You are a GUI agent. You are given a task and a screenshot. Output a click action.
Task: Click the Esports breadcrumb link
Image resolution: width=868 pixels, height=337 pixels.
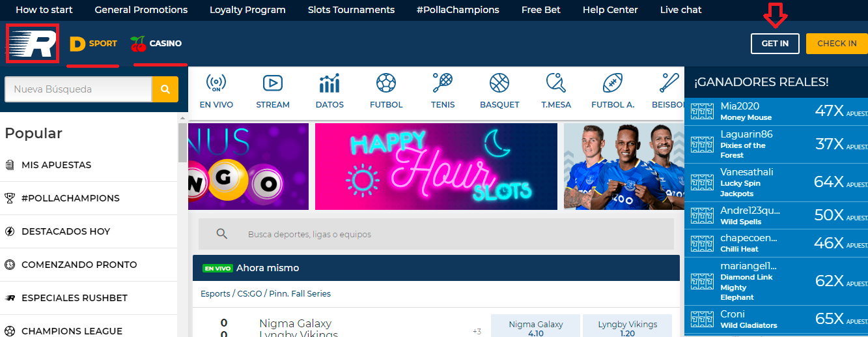pyautogui.click(x=216, y=294)
